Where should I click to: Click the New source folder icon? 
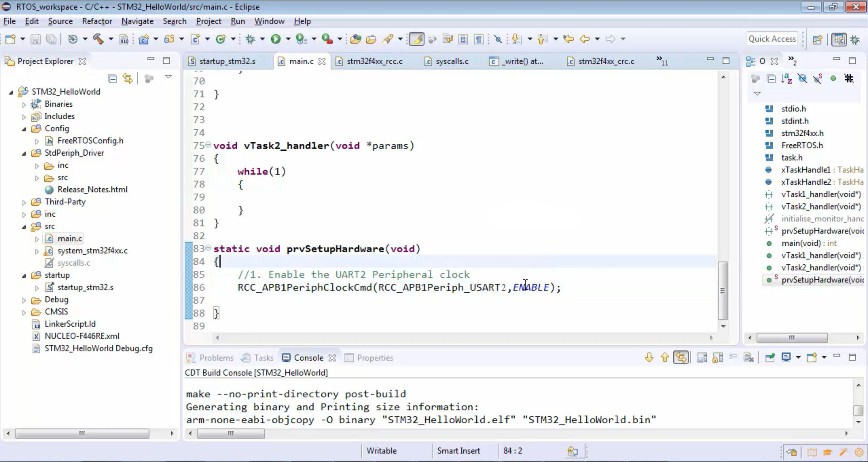[169, 39]
